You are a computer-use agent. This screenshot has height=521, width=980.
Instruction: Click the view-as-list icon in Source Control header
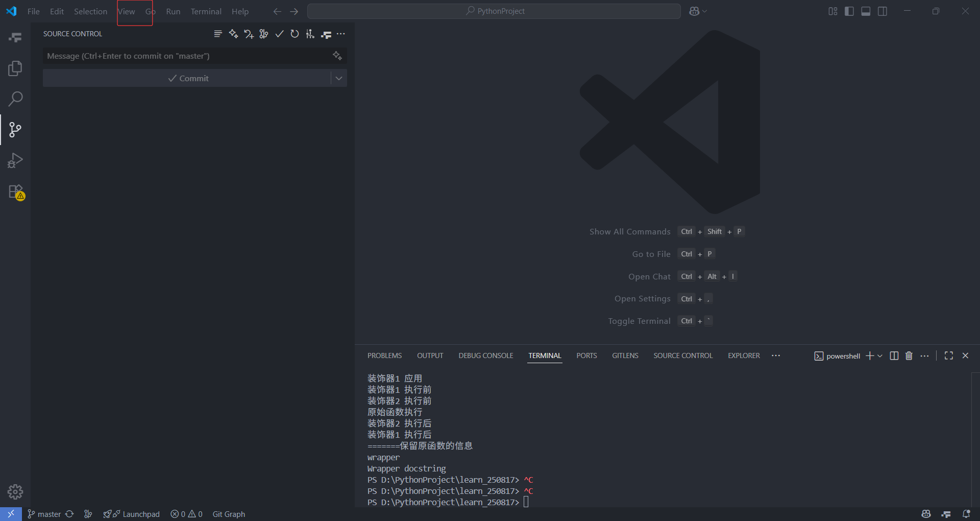pos(218,34)
